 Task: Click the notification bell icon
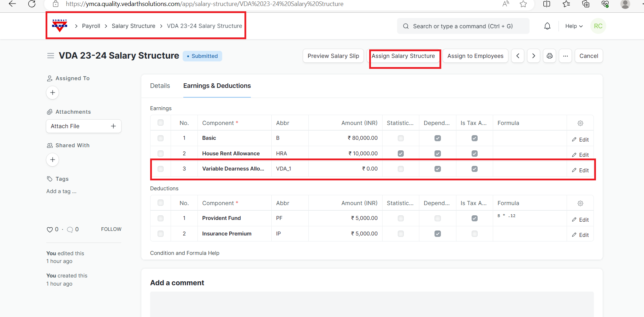point(547,26)
